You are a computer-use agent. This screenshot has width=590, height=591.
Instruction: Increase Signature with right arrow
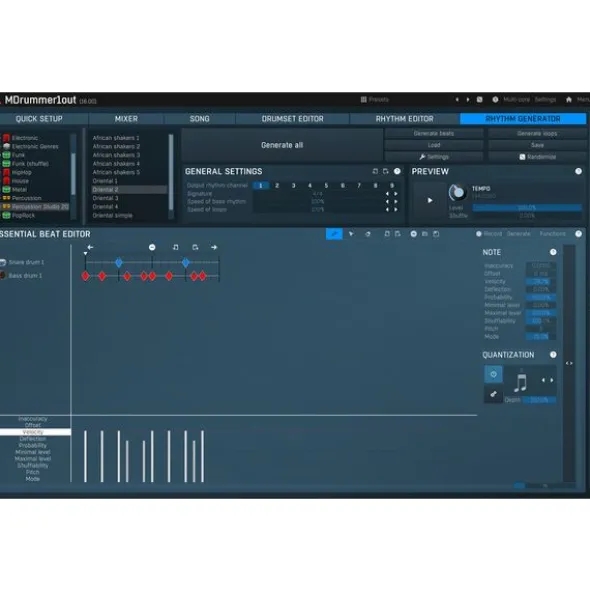[x=396, y=194]
